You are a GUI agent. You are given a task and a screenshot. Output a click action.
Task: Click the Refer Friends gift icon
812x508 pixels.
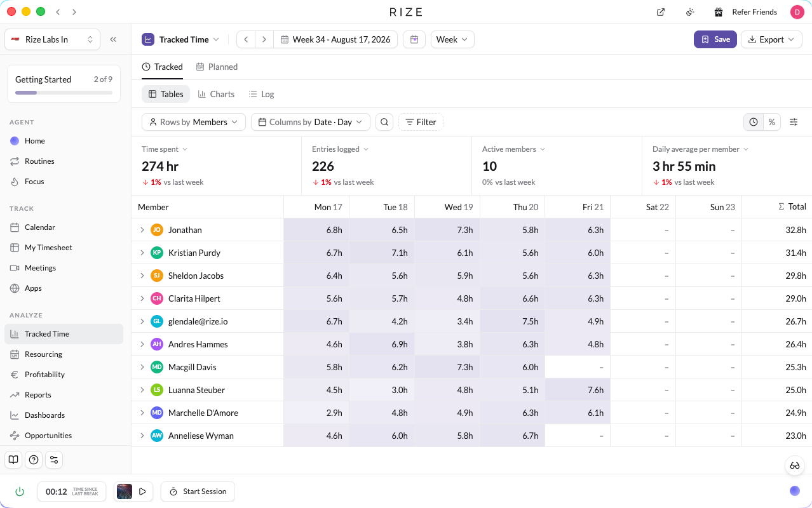pos(719,12)
